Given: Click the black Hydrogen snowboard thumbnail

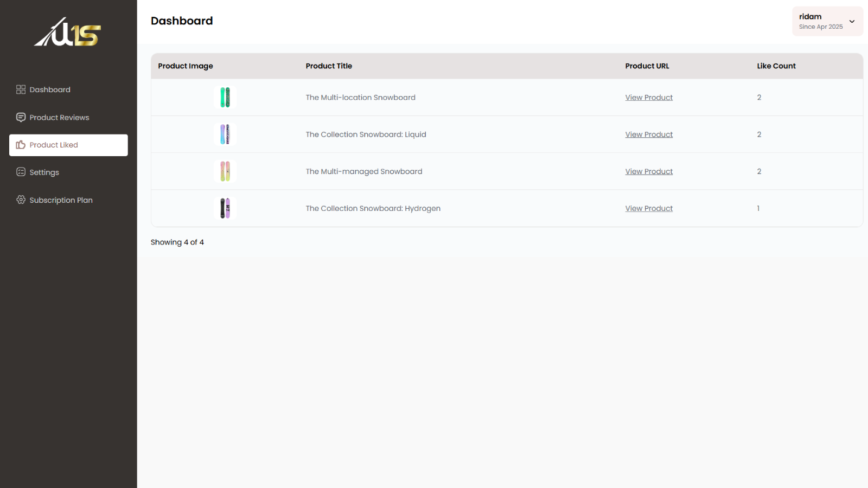Looking at the screenshot, I should pyautogui.click(x=225, y=208).
